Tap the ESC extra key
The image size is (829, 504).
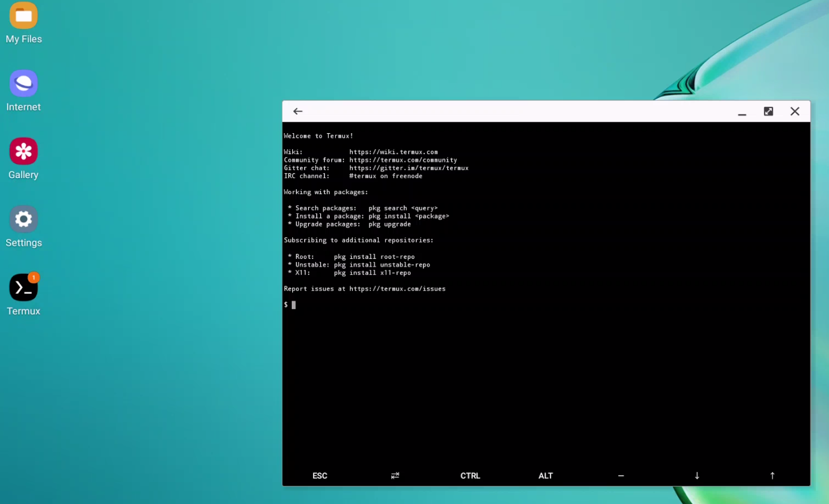(320, 476)
